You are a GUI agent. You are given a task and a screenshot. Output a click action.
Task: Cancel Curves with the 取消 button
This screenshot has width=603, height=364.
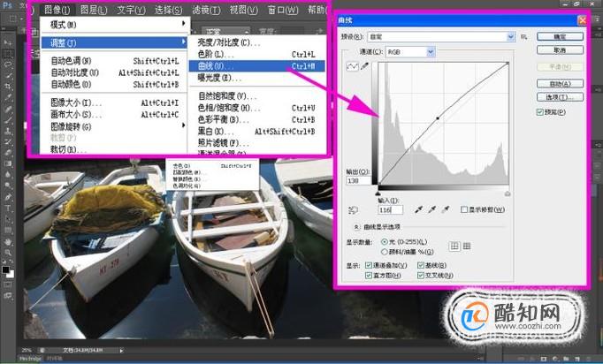click(560, 50)
